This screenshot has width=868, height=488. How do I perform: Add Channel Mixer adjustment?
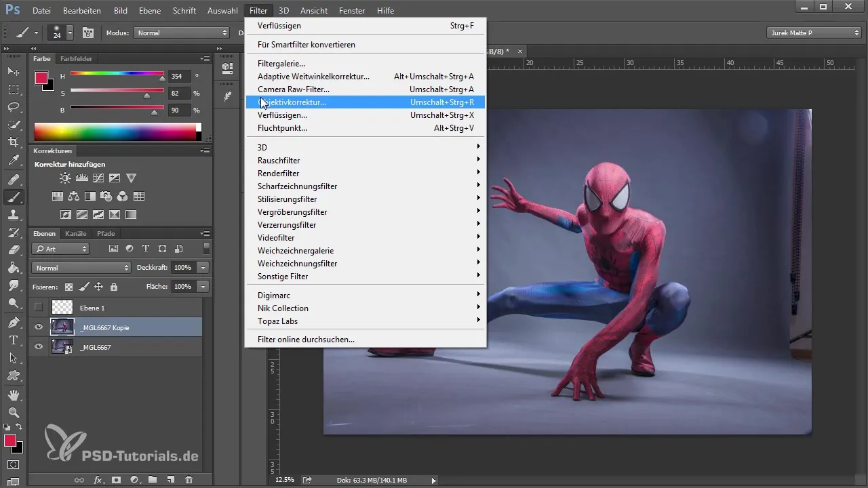click(x=123, y=197)
